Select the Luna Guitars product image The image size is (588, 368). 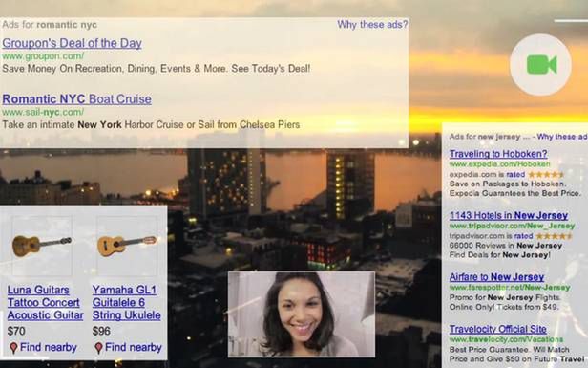[x=42, y=246]
